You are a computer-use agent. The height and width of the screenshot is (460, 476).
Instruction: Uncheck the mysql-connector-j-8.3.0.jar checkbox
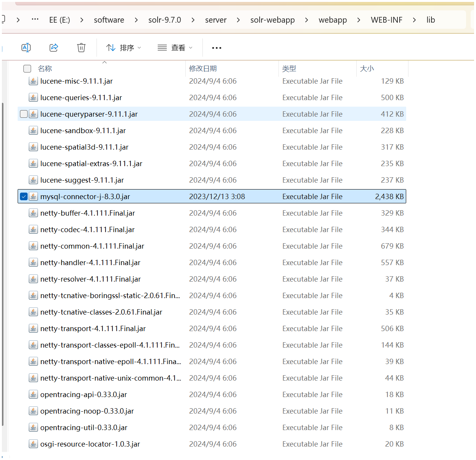click(24, 196)
